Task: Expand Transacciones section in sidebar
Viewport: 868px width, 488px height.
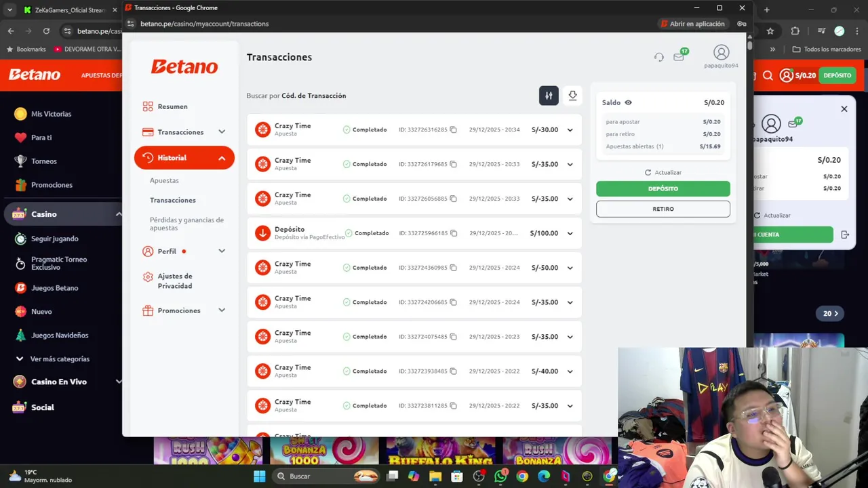Action: (x=222, y=132)
